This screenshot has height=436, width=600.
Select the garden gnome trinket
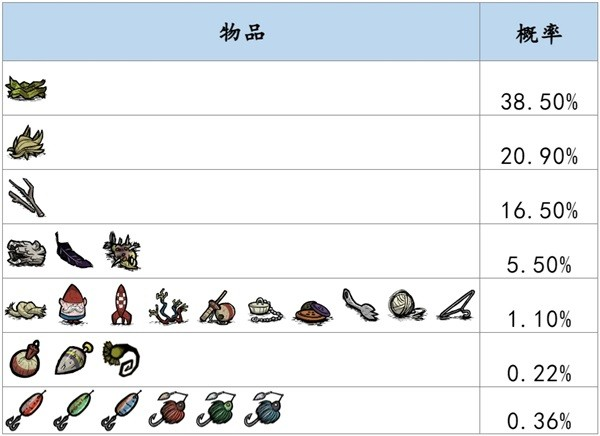pyautogui.click(x=73, y=305)
